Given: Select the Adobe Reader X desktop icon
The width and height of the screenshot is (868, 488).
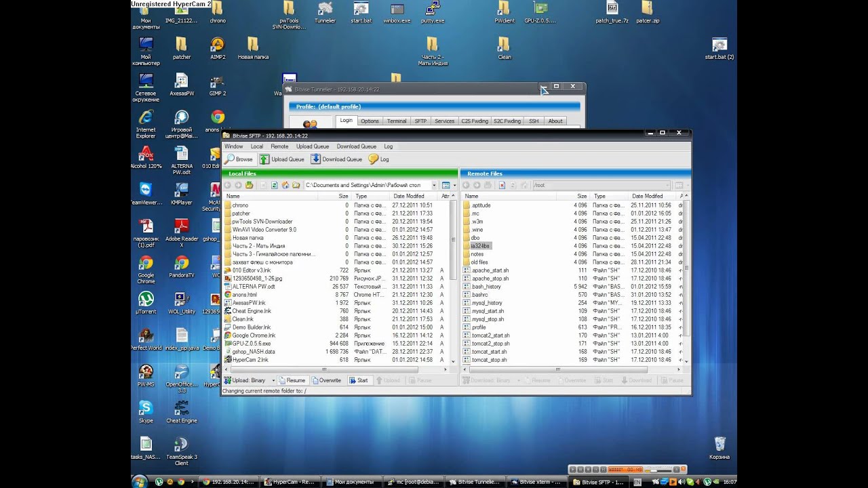Looking at the screenshot, I should tap(182, 232).
